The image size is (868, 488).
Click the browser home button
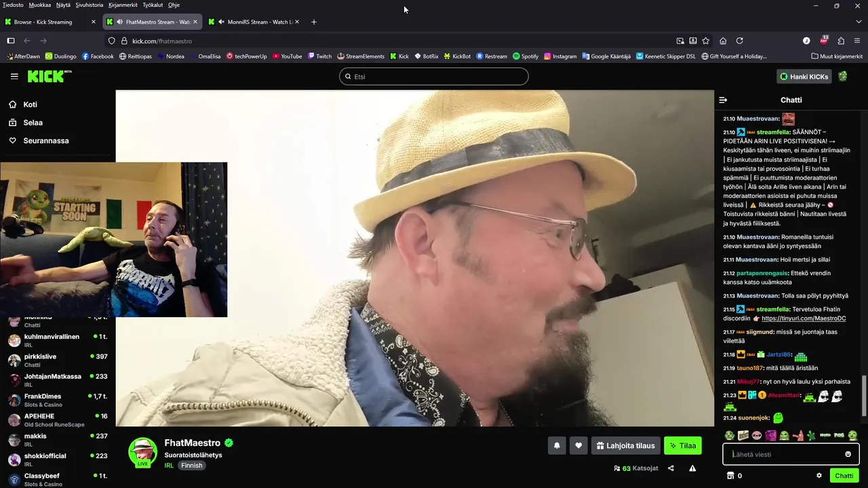pyautogui.click(x=723, y=41)
